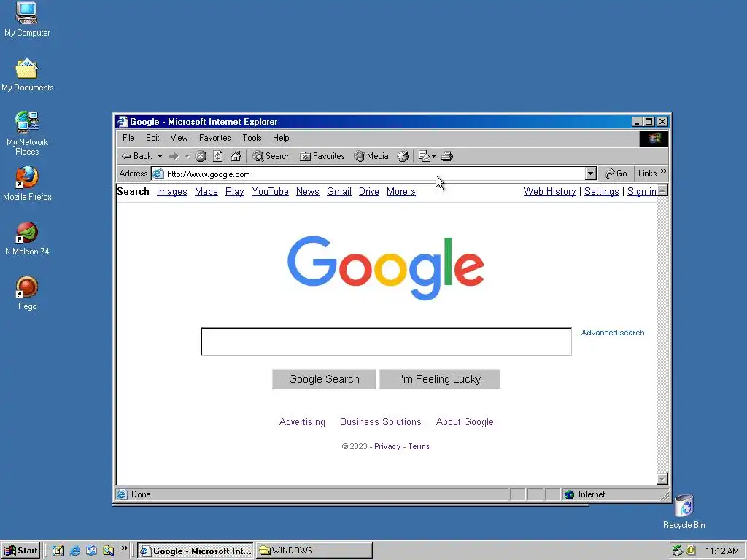Screen dimensions: 747x560
Task: Print the page using the printer icon
Action: (x=447, y=156)
